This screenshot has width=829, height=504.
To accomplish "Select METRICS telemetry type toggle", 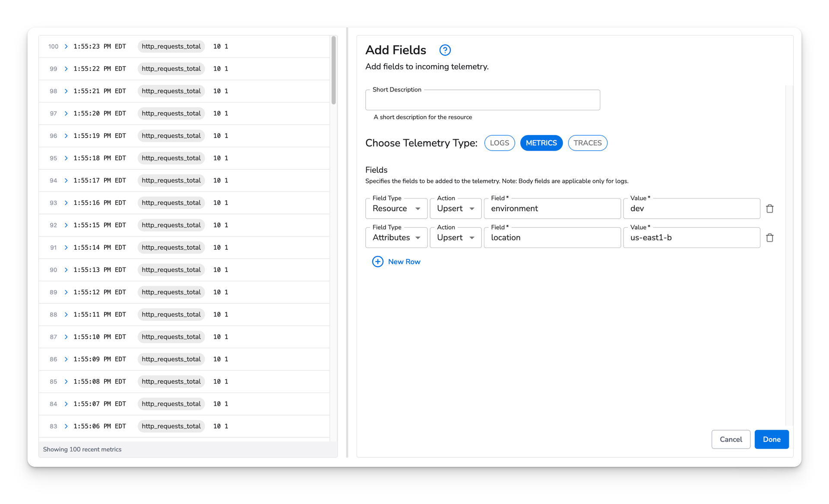I will 541,142.
